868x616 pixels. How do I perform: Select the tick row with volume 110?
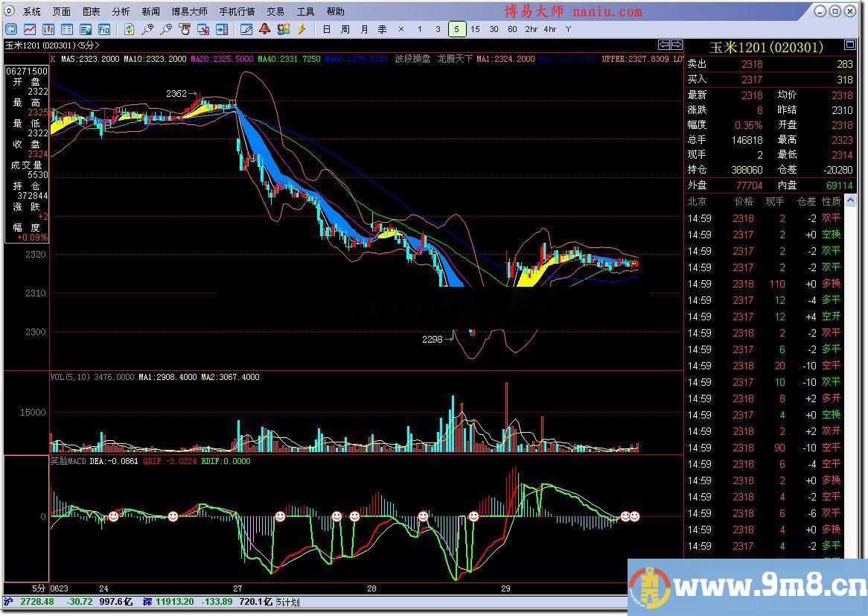(x=765, y=284)
